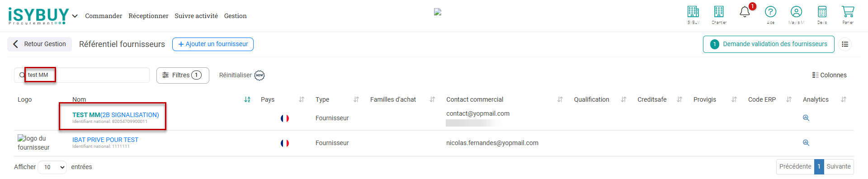Image resolution: width=868 pixels, height=179 pixels.
Task: Sort the table by Pays column
Action: (x=302, y=99)
